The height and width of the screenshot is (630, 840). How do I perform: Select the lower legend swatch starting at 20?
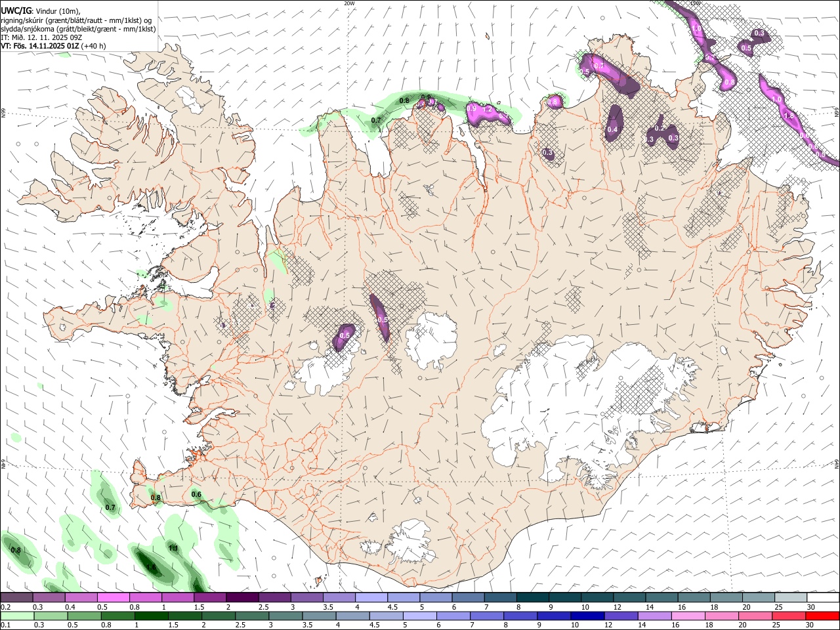[x=755, y=616]
